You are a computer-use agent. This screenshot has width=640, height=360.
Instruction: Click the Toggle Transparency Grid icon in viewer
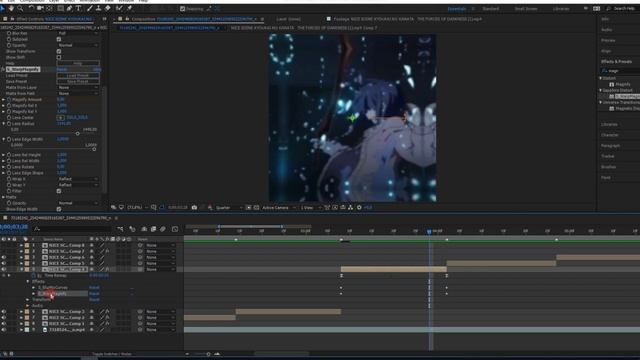(x=256, y=207)
